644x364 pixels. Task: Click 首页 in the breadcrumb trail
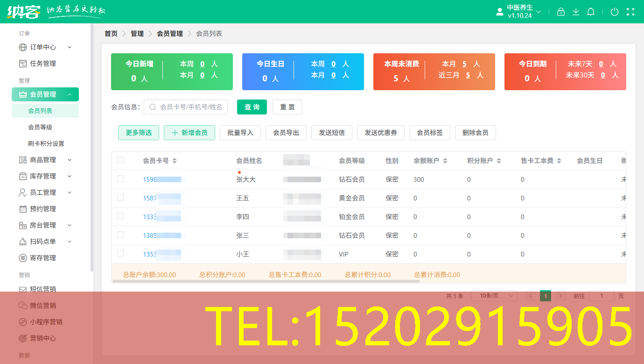(111, 33)
